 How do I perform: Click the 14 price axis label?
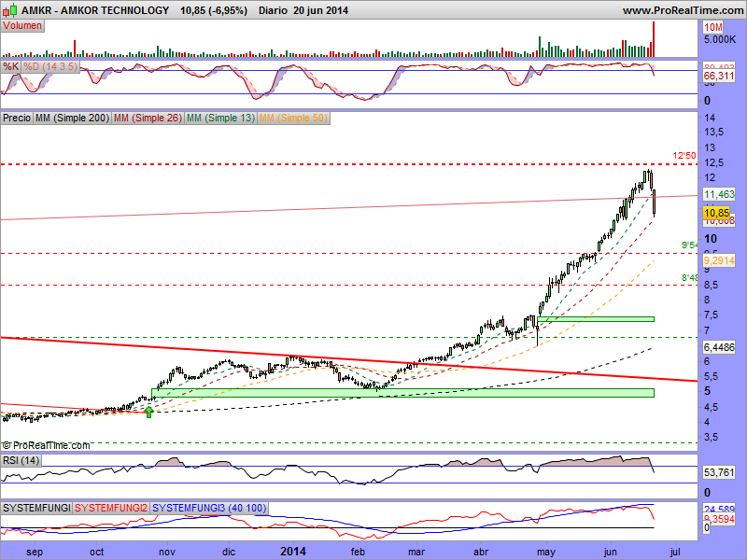click(x=710, y=119)
